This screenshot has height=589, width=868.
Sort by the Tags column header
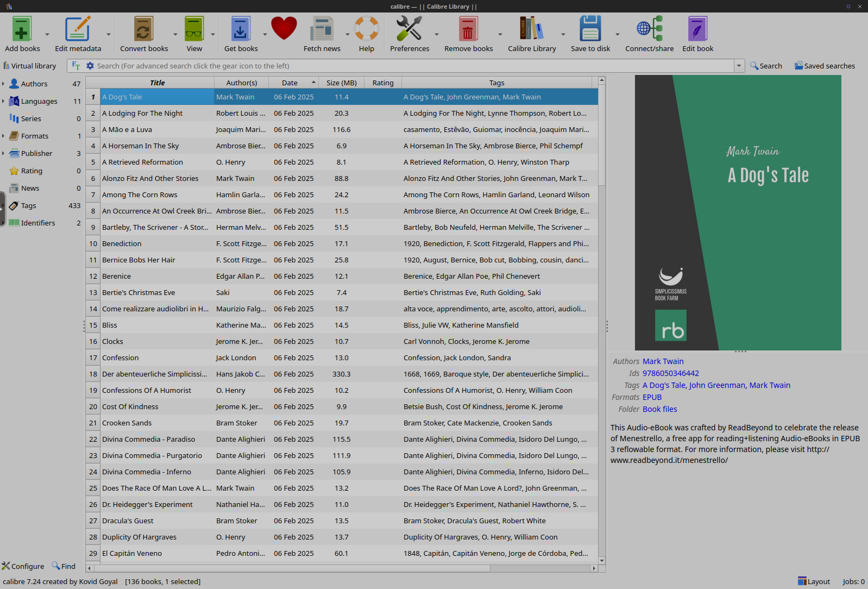496,83
